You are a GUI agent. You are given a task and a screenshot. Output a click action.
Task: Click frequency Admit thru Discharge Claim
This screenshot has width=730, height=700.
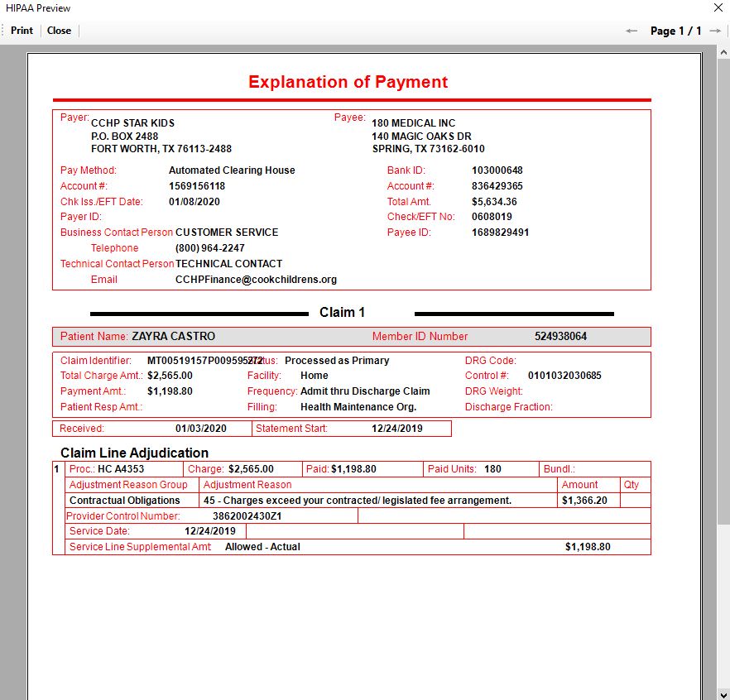click(x=365, y=391)
